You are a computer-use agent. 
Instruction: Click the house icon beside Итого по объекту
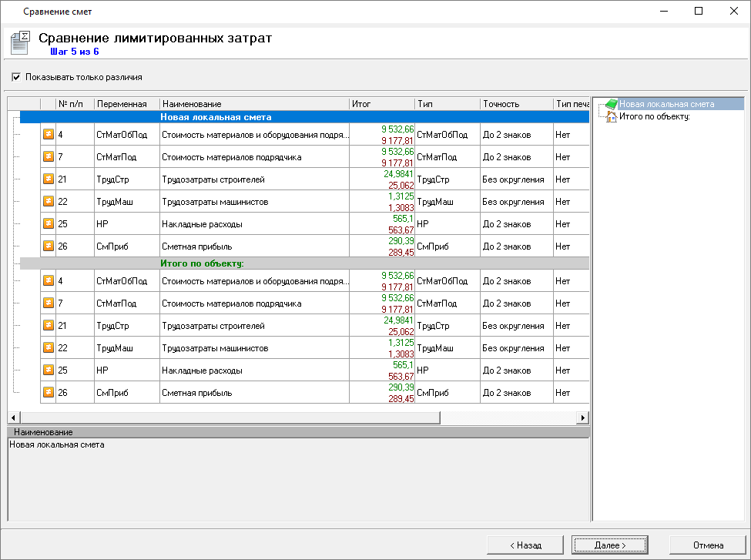[611, 116]
